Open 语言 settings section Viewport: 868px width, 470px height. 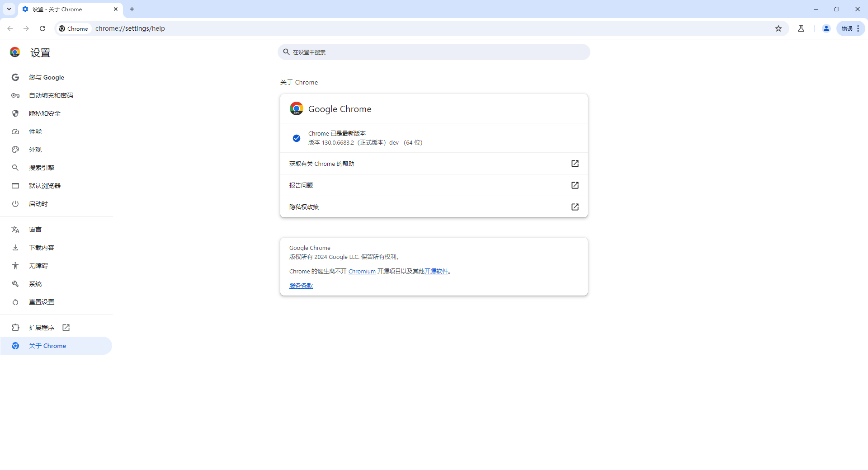click(56, 230)
